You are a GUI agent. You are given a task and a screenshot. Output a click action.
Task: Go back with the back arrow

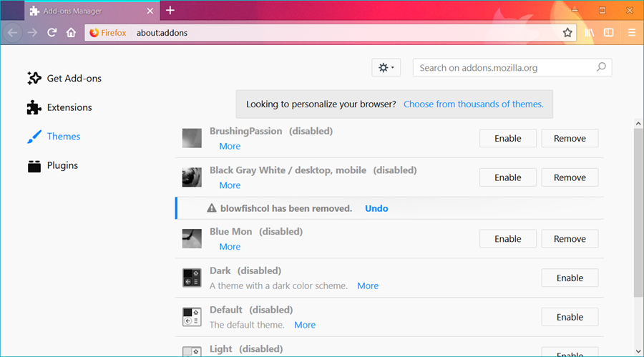click(13, 32)
